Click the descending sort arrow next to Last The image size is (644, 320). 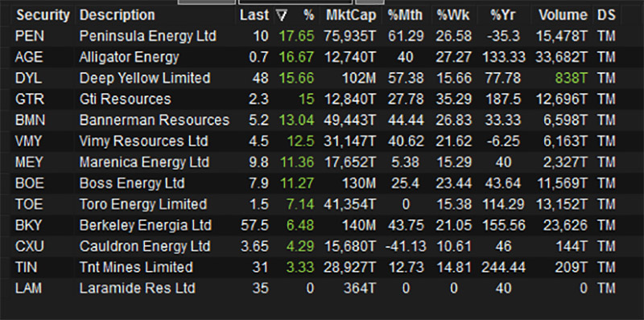(x=281, y=16)
